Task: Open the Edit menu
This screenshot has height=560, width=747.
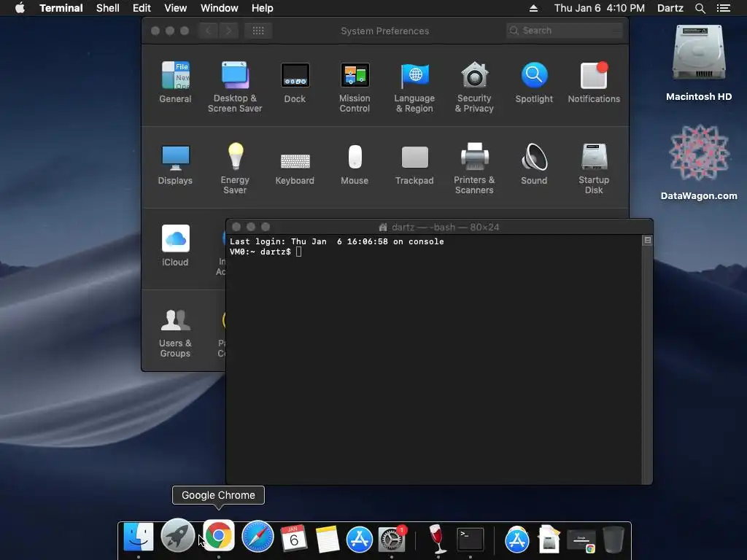Action: pyautogui.click(x=142, y=8)
